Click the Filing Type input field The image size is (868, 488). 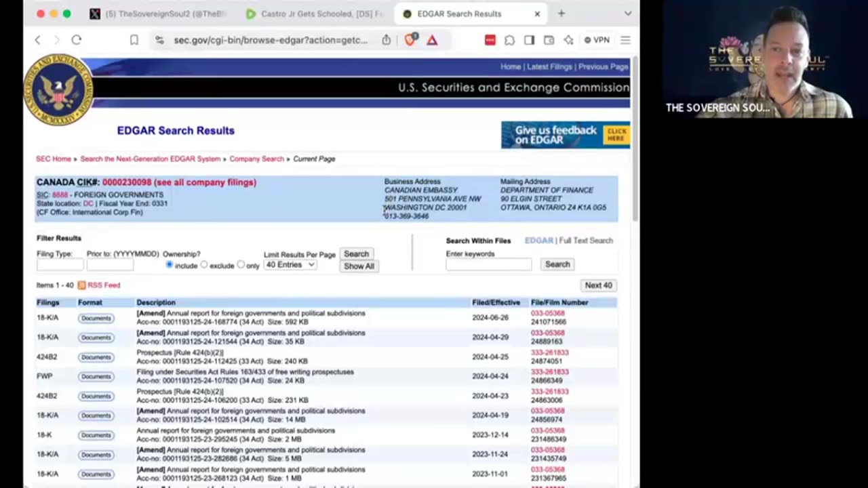pyautogui.click(x=60, y=265)
